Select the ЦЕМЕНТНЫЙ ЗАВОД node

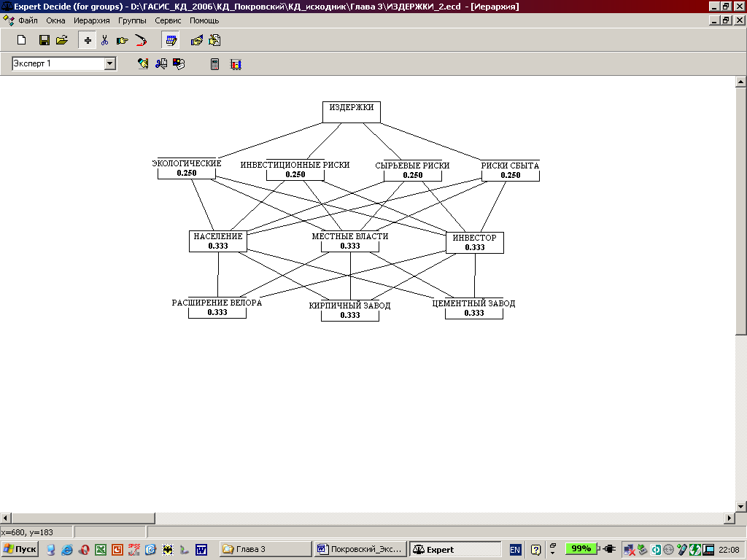(x=474, y=308)
